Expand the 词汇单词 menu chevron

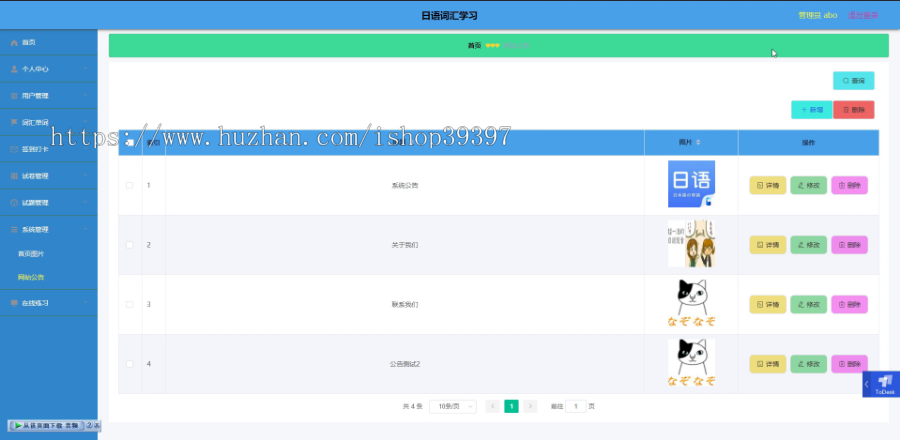tap(85, 122)
